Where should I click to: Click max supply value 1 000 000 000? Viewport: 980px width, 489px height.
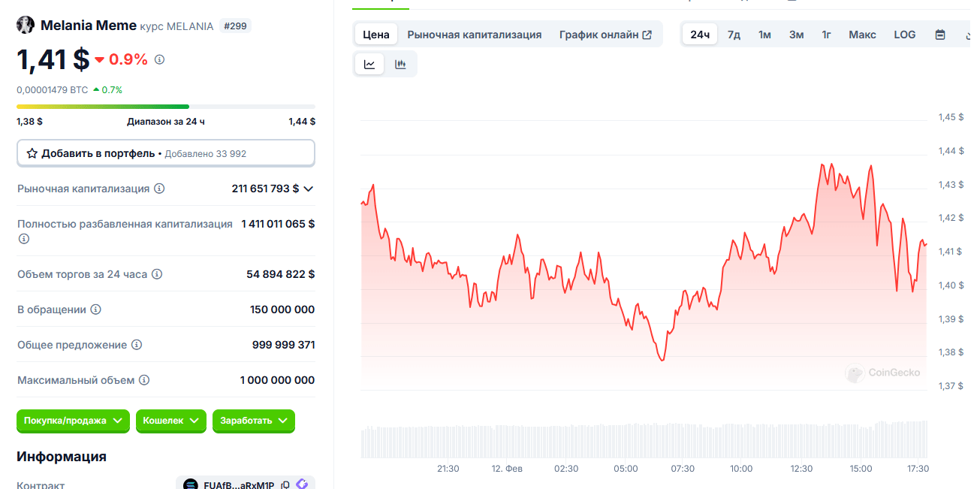278,380
